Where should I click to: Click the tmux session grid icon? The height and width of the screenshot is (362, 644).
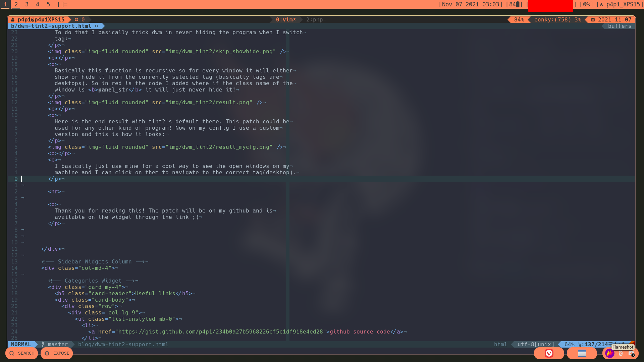(76, 20)
